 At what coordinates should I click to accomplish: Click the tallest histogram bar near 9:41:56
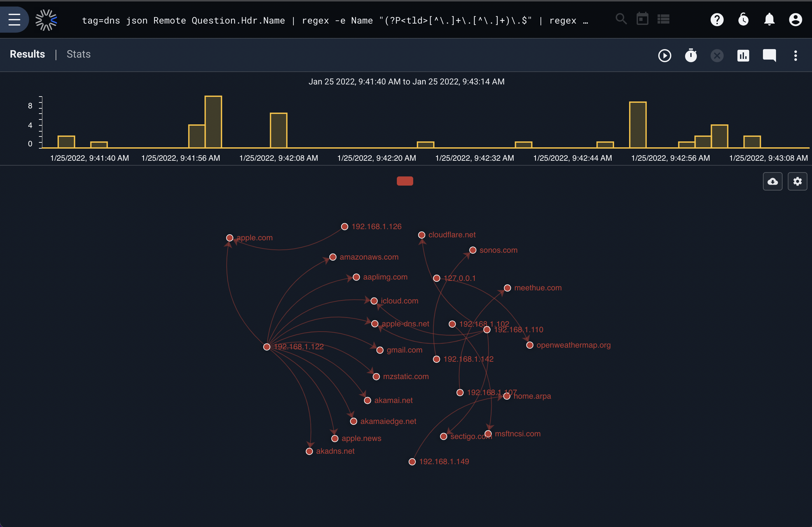(213, 122)
